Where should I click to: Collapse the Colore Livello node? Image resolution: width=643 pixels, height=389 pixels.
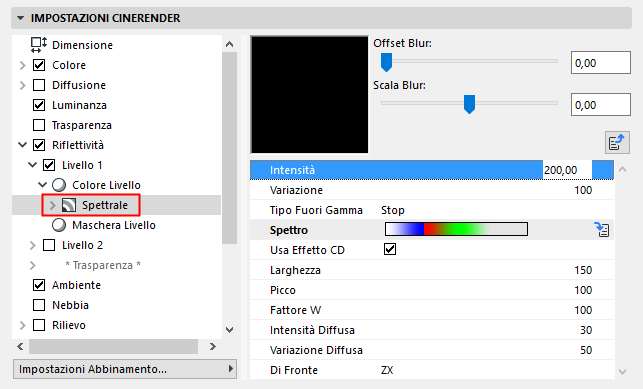tap(43, 185)
